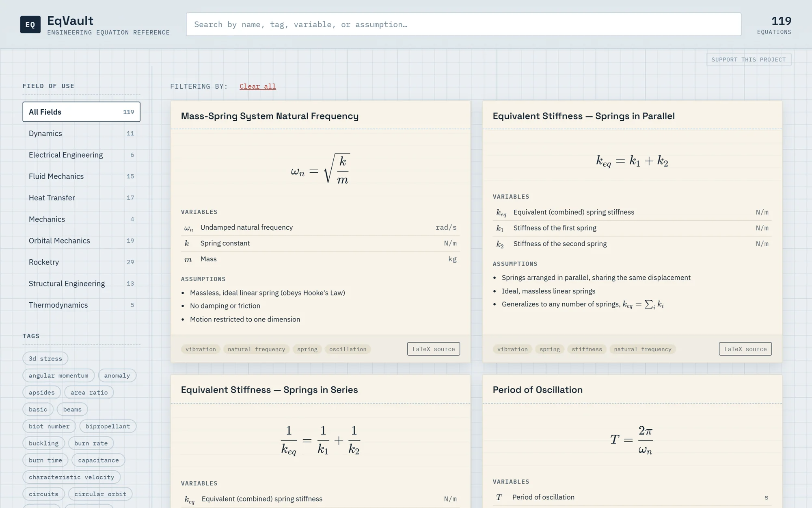Click vibration tag on Mass-Spring card
The height and width of the screenshot is (508, 812).
point(201,349)
